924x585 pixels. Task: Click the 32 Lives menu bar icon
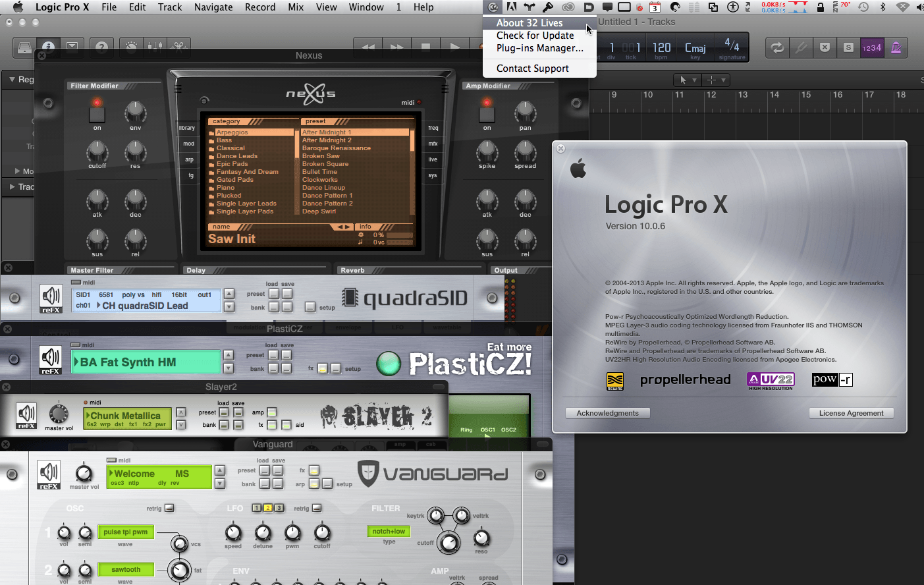click(x=493, y=7)
